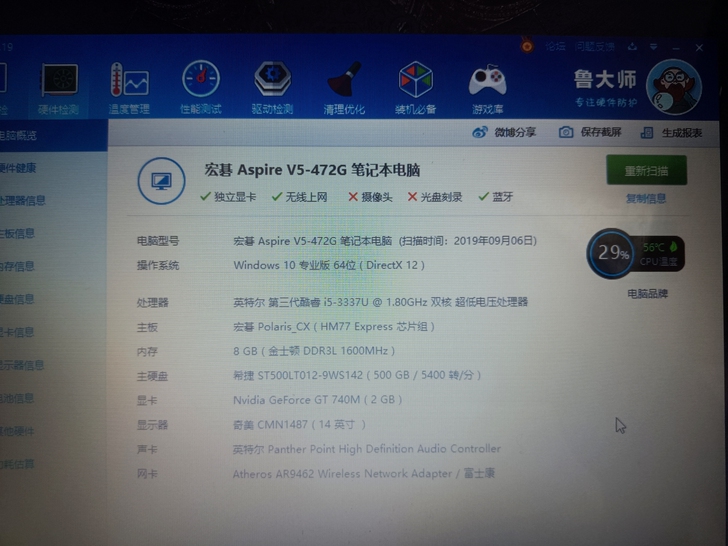This screenshot has width=728, height=546.
Task: Open the 问题反馈 feedback link
Action: click(x=594, y=46)
